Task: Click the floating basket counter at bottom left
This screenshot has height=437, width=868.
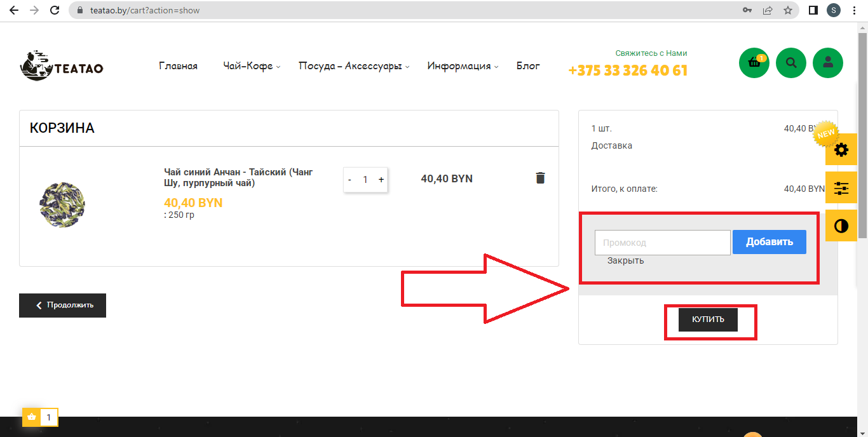Action: pos(40,417)
